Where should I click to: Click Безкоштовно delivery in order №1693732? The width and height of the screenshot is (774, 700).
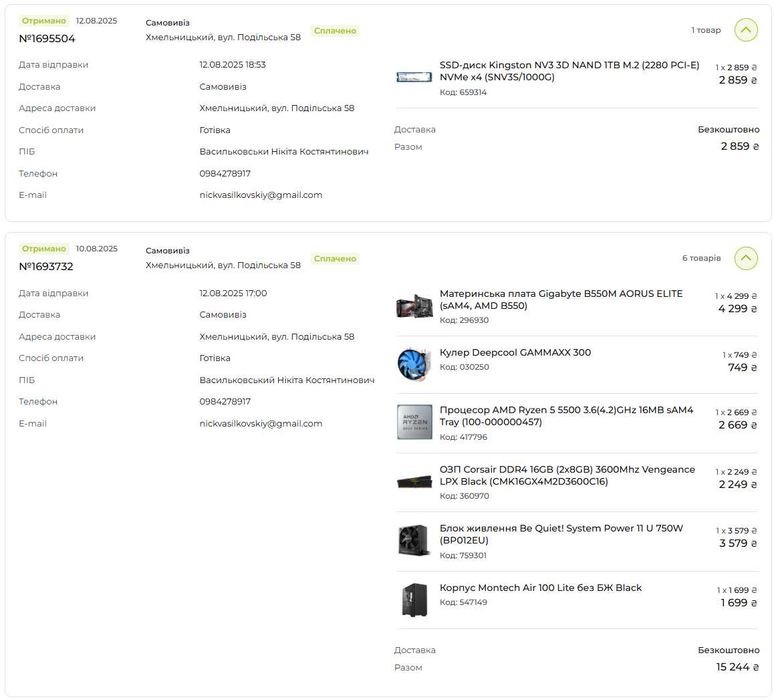(x=729, y=650)
